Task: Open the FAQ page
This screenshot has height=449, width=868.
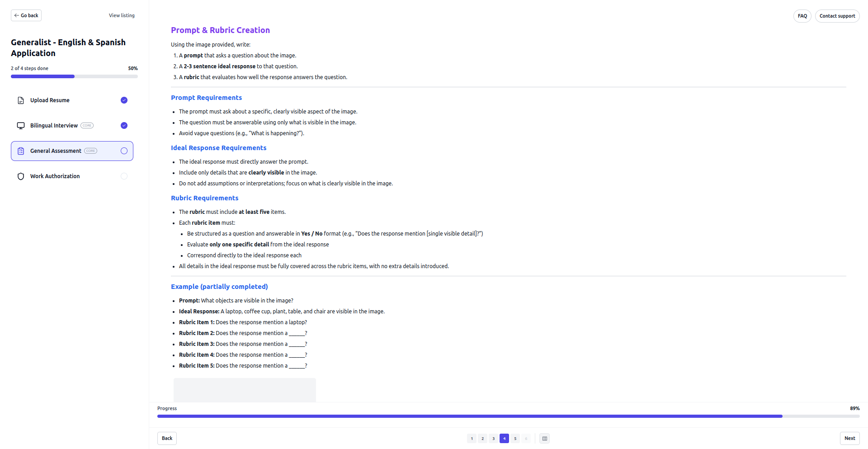Action: coord(802,16)
